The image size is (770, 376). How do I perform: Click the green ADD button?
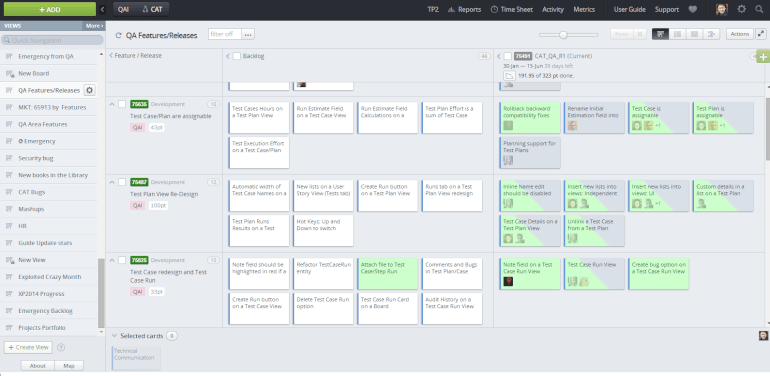50,9
